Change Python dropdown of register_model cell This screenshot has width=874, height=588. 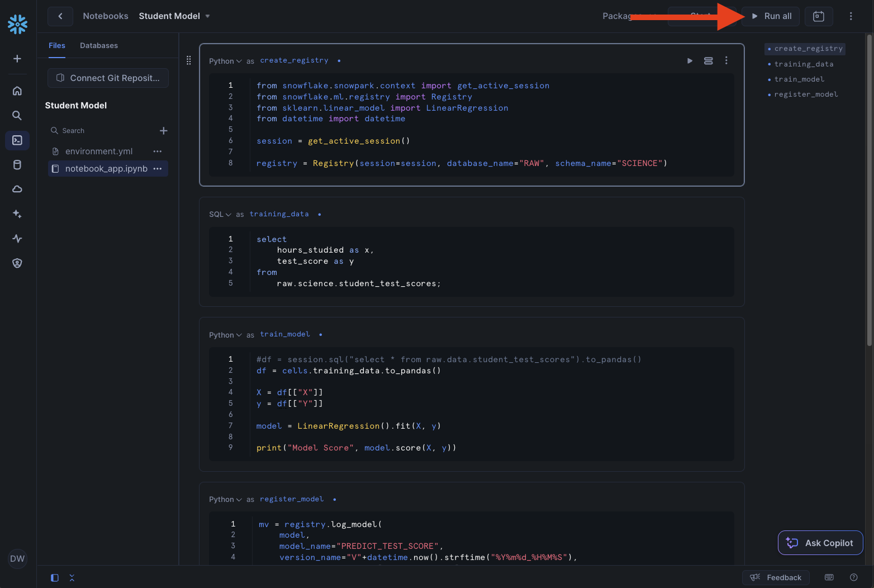pos(225,499)
